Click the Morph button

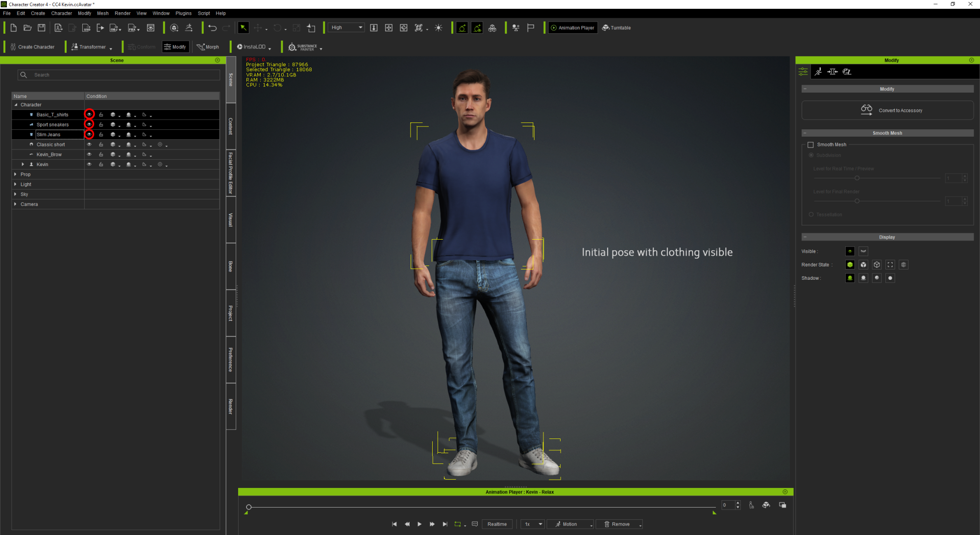208,47
